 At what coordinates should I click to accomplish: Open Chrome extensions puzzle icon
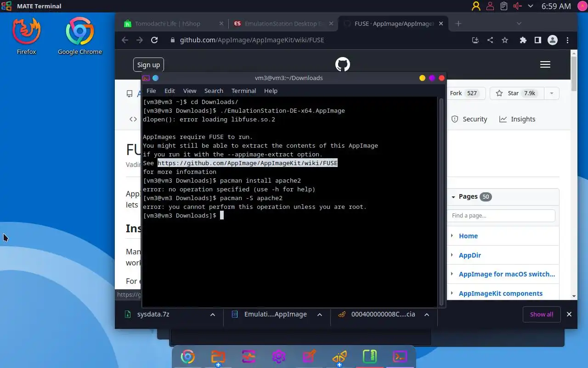pos(523,40)
